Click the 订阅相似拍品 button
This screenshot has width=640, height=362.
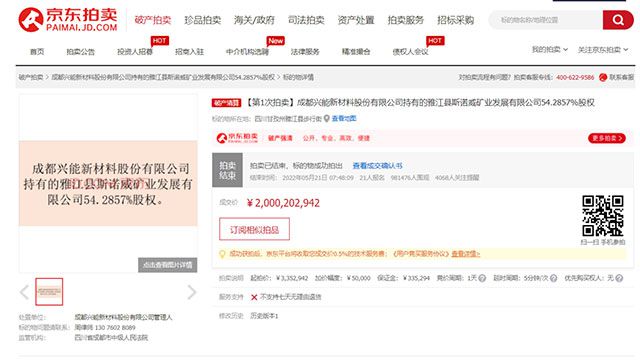[x=254, y=229]
